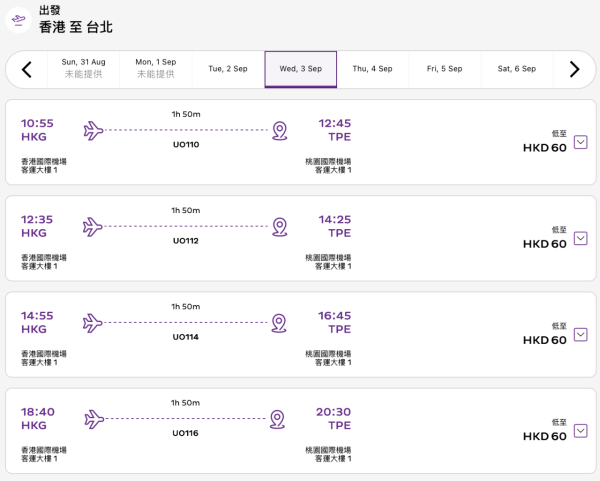Click arrival time 14:25
Viewport: 600px width, 481px height.
click(335, 219)
